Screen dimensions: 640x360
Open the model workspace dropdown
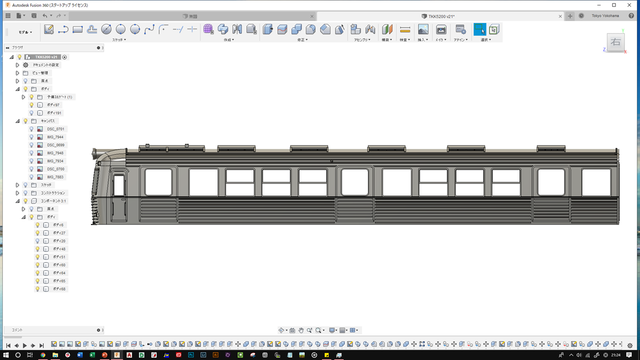[x=25, y=32]
